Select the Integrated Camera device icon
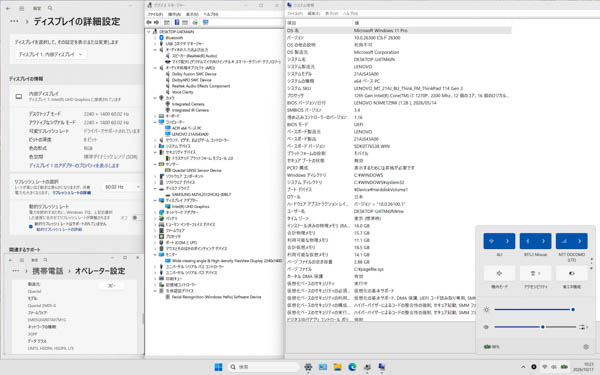This screenshot has width=600, height=375. tap(168, 104)
